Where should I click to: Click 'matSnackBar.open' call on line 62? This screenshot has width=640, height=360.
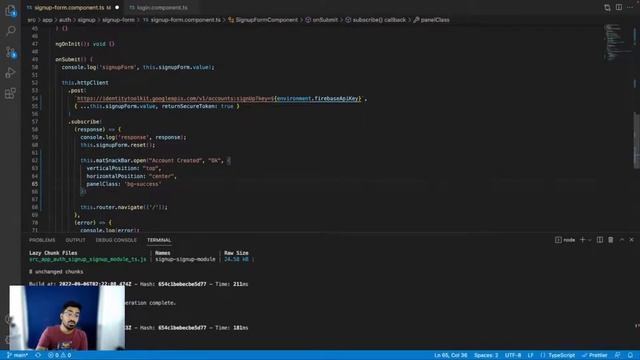click(x=121, y=160)
